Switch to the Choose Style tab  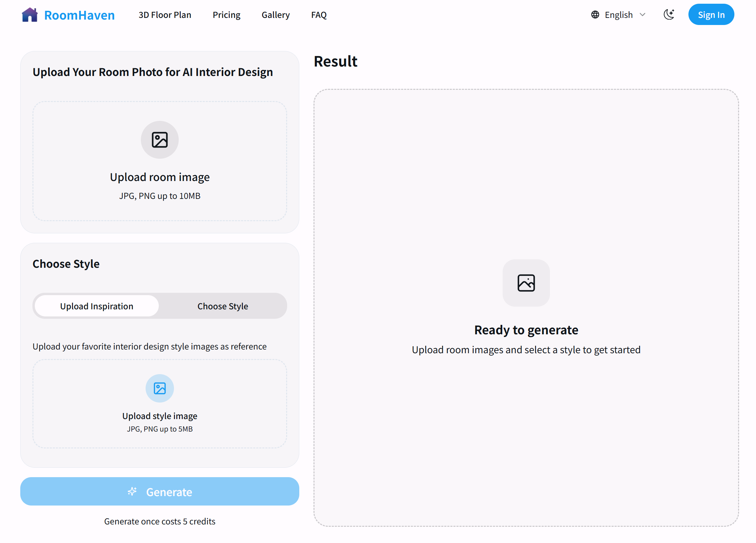point(223,306)
